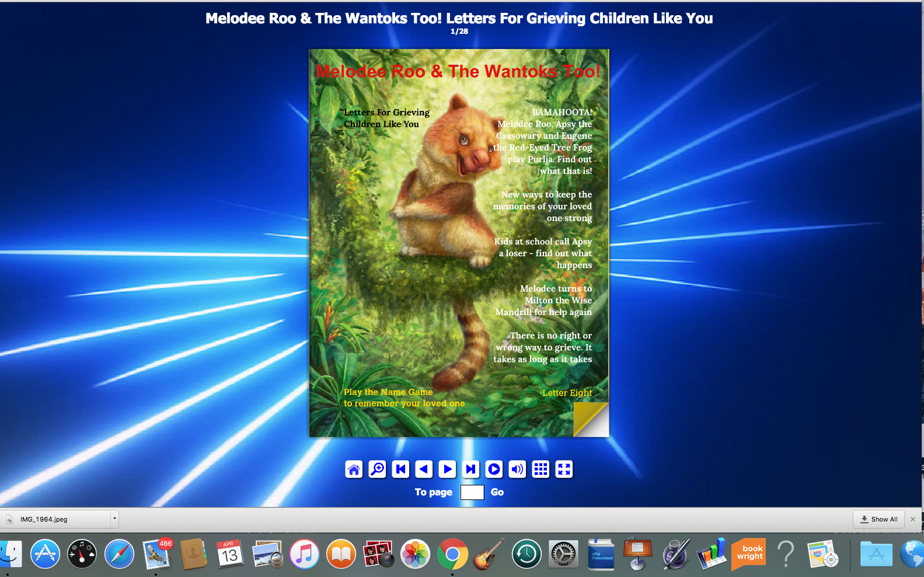Viewport: 924px width, 577px height.
Task: Click the 'Letter Eight' text on cover
Action: point(567,393)
